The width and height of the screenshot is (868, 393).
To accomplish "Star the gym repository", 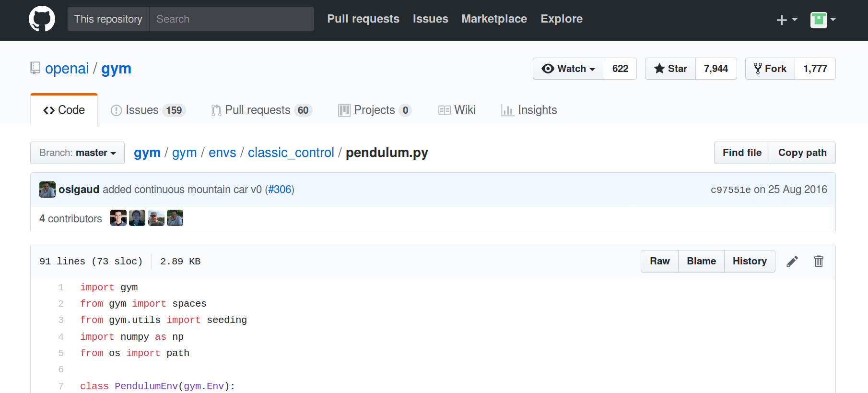I will tap(670, 69).
